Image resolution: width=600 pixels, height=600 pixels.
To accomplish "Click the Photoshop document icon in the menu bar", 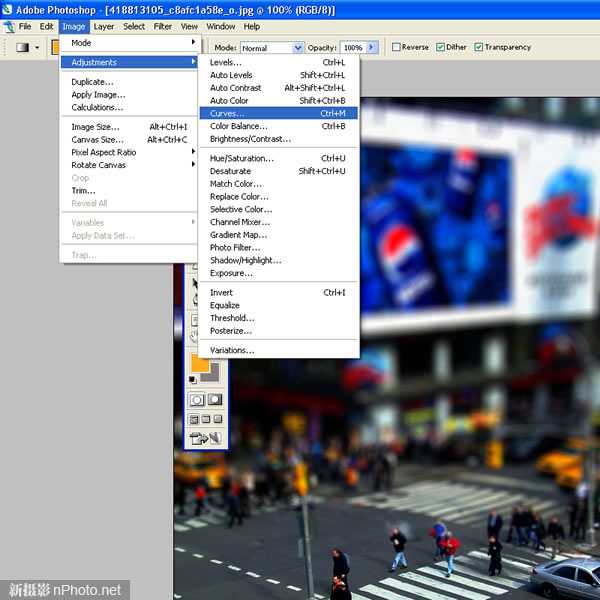I will click(8, 27).
